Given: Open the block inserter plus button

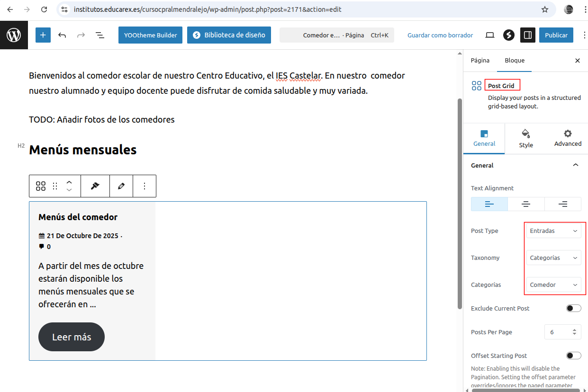Looking at the screenshot, I should (43, 35).
